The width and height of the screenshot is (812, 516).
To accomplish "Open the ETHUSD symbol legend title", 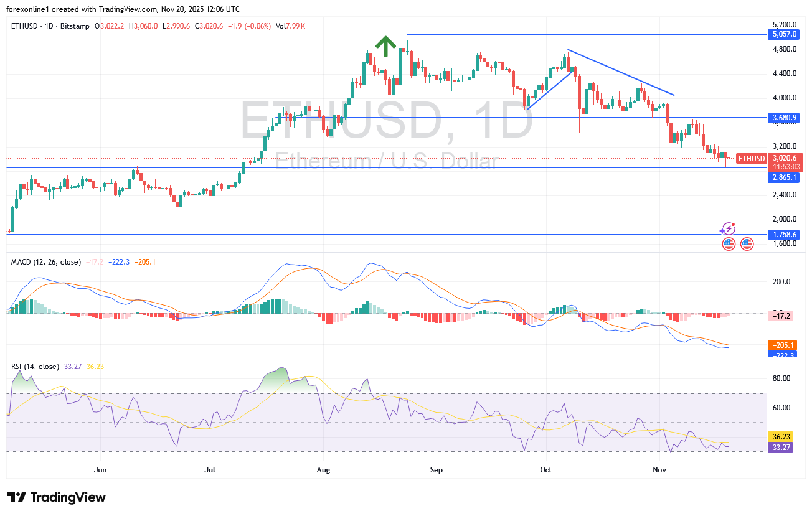I will [x=50, y=26].
